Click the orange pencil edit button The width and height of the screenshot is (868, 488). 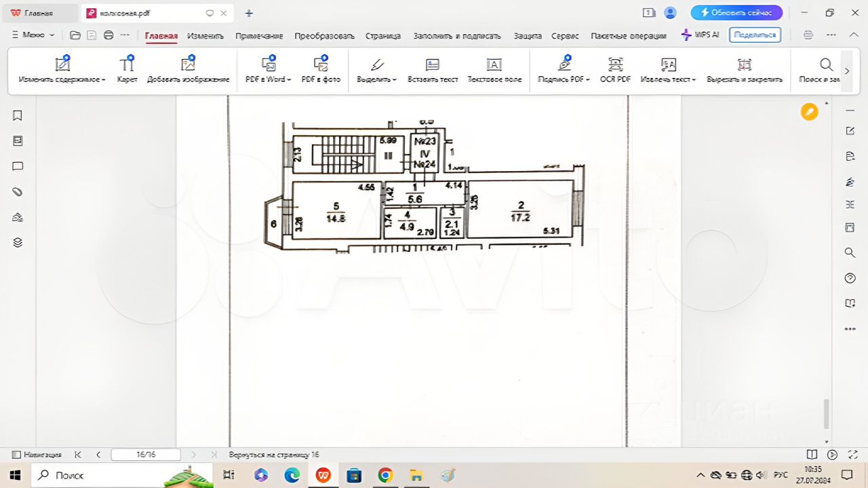pyautogui.click(x=809, y=112)
